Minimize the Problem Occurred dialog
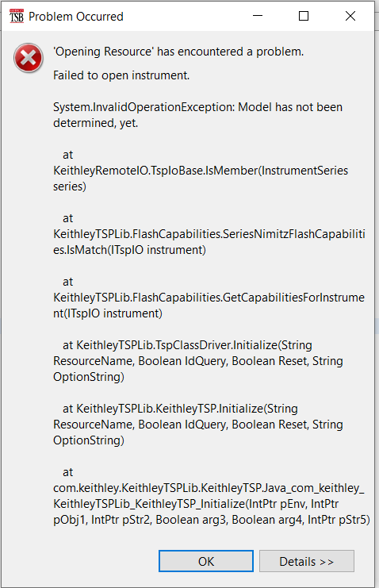Image resolution: width=379 pixels, height=588 pixels. pos(258,16)
